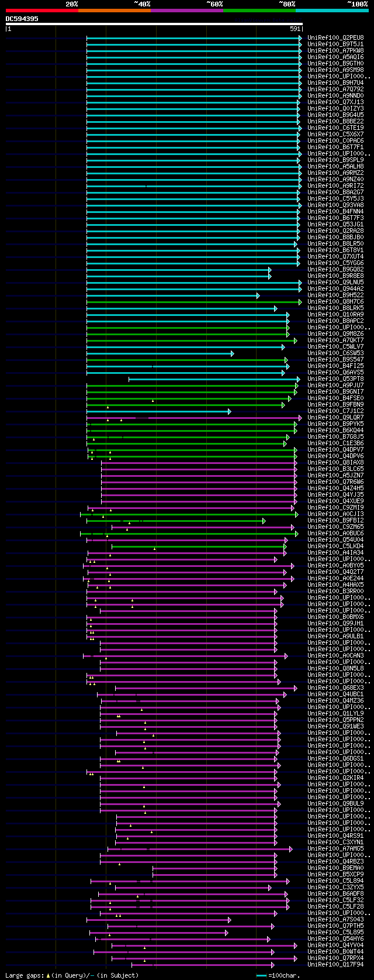Select the UniRef100_Q68EX3 label
Viewport: 374px width, 980px height.
[x=335, y=687]
